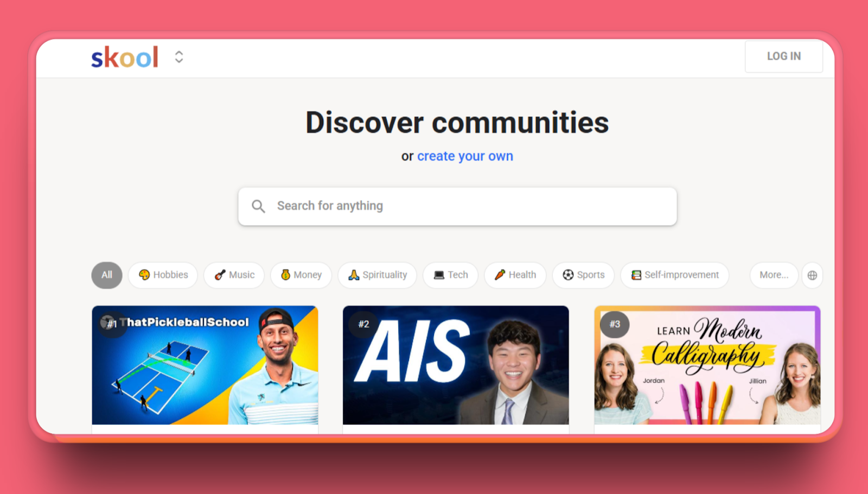Choose the Sports soccer ball chip
This screenshot has height=494, width=868.
click(x=583, y=275)
